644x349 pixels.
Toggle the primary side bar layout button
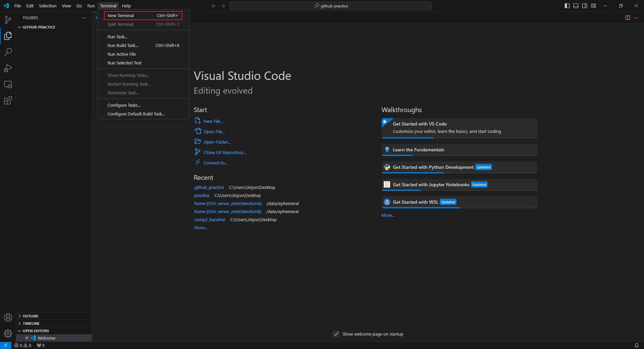(567, 6)
